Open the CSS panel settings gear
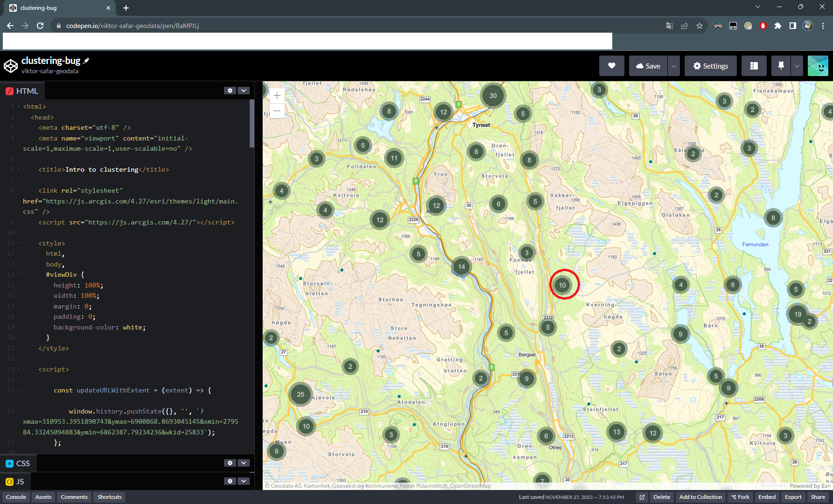Screen dimensions: 833x504 tap(230, 463)
